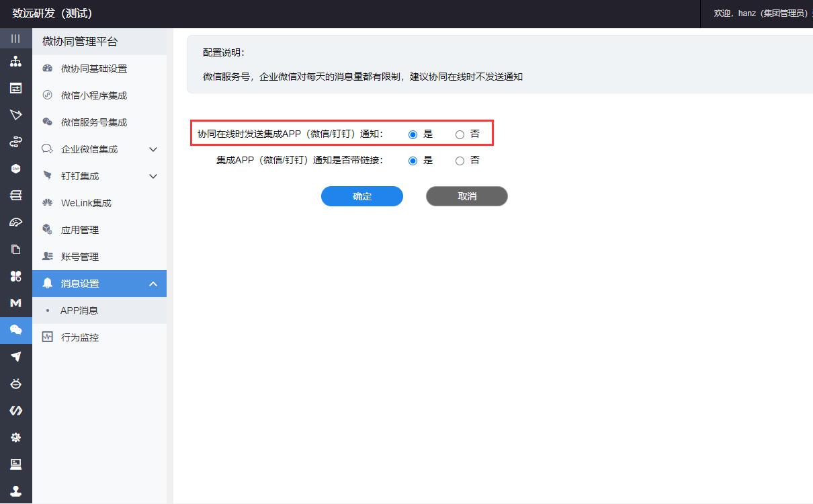
Task: Click the WeChat icon beside 微信服务号集成
Action: (47, 122)
